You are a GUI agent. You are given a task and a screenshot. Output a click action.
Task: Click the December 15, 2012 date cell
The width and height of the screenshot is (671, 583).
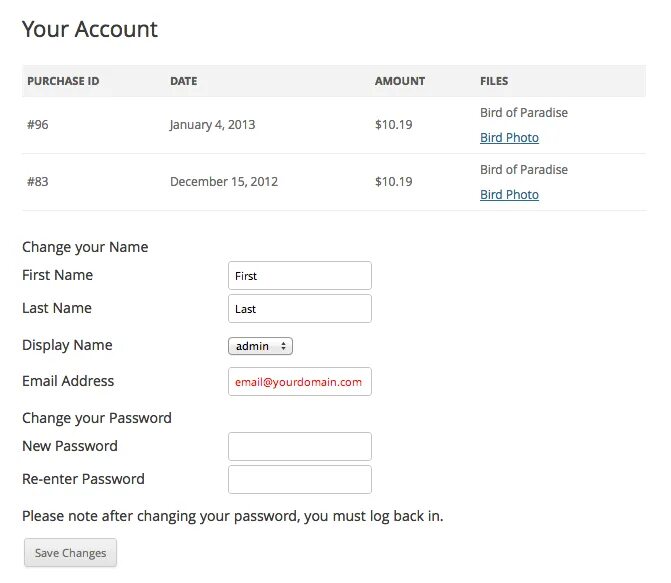coord(224,182)
